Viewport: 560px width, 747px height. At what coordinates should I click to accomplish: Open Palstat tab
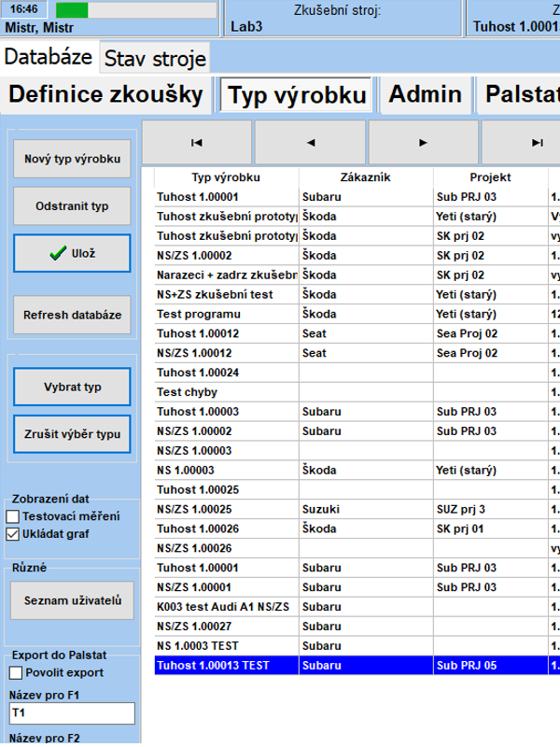[x=520, y=94]
